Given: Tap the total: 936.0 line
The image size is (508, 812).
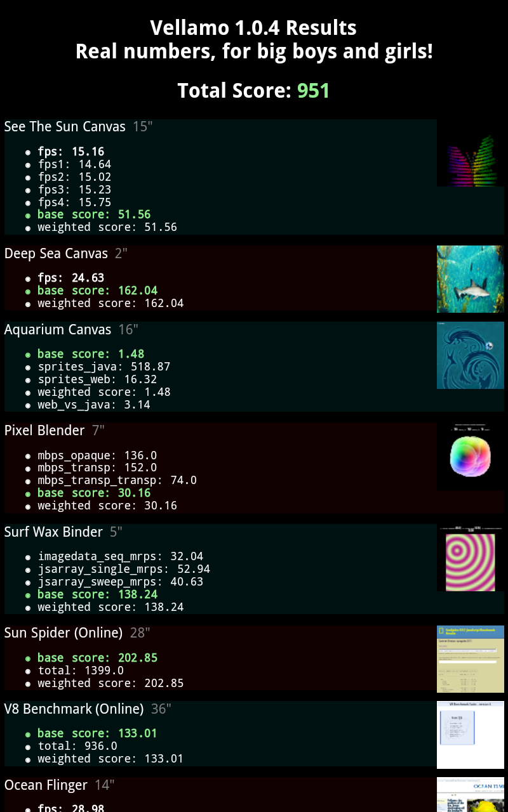Looking at the screenshot, I should click(x=77, y=746).
